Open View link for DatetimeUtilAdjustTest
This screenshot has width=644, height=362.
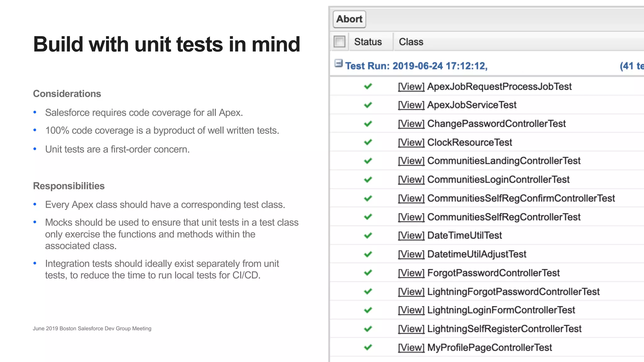(x=411, y=254)
